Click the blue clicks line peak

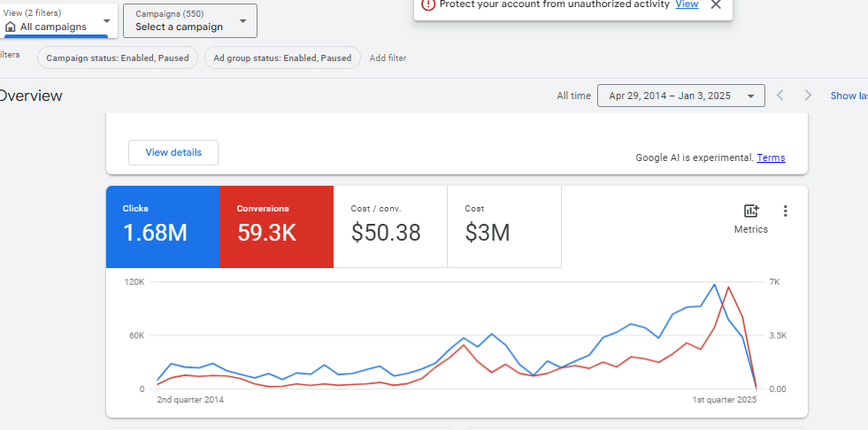coord(715,284)
